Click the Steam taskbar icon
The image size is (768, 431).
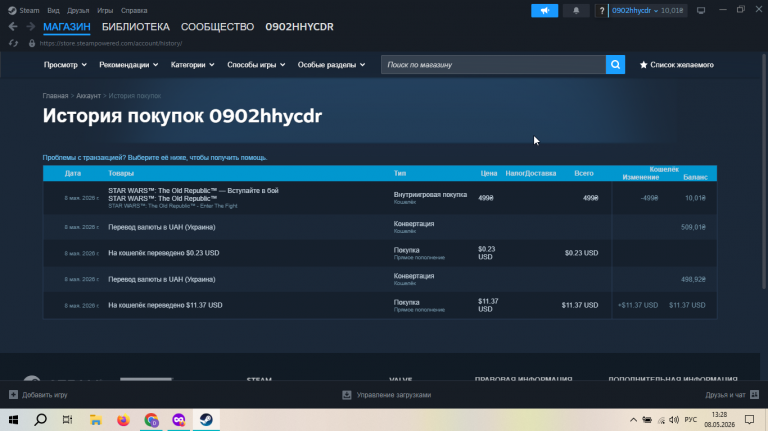tap(206, 420)
